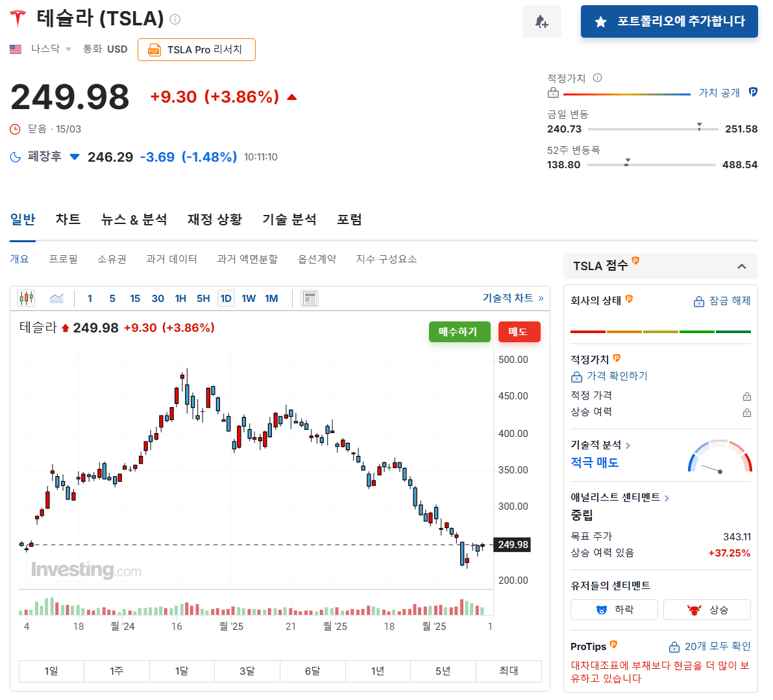The width and height of the screenshot is (773, 700).
Task: Open the 재정 상황 tab
Action: (215, 219)
